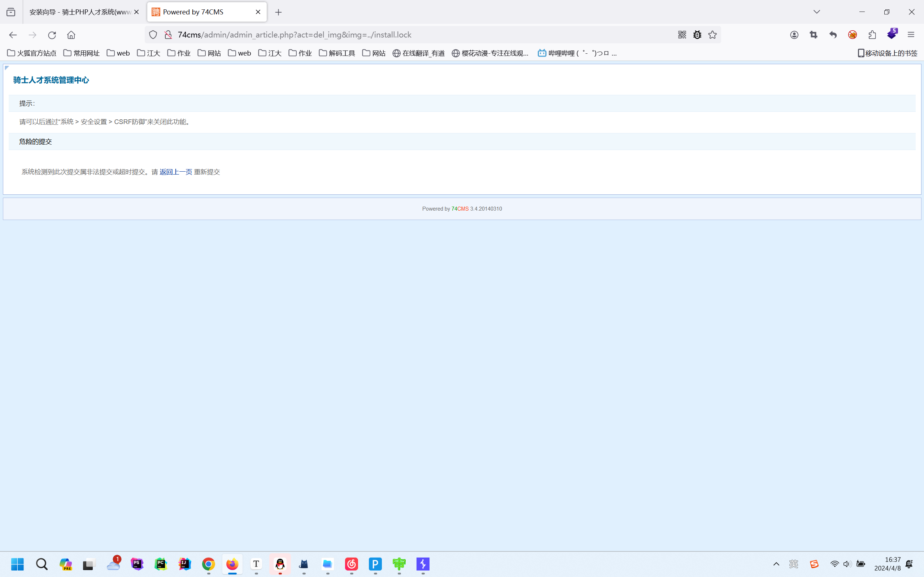Expand the list all tabs chevron

pos(816,12)
